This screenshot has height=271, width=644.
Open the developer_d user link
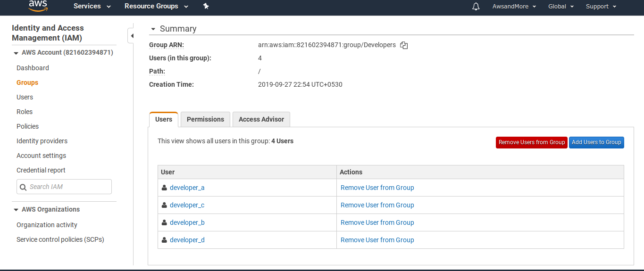tap(187, 240)
